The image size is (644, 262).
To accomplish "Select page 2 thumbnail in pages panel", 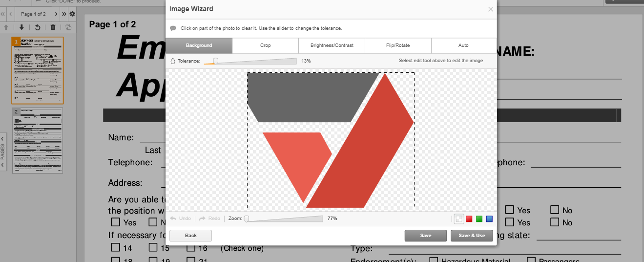I will (38, 141).
